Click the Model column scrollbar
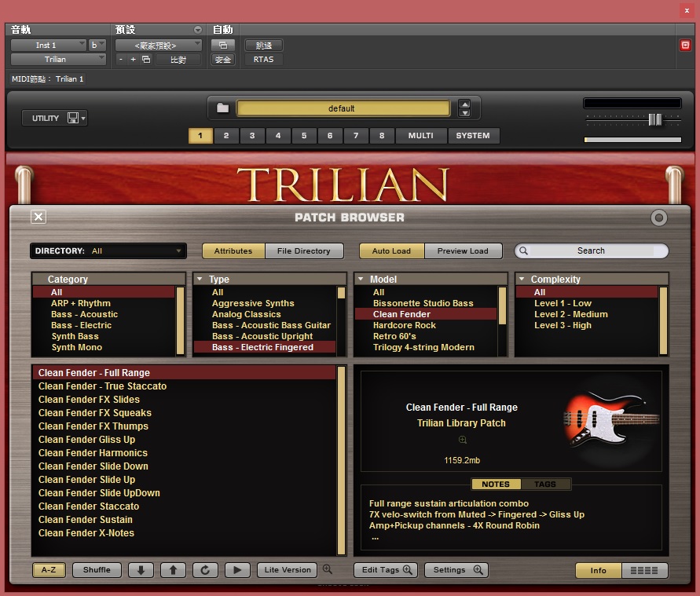This screenshot has height=596, width=700. click(x=502, y=305)
